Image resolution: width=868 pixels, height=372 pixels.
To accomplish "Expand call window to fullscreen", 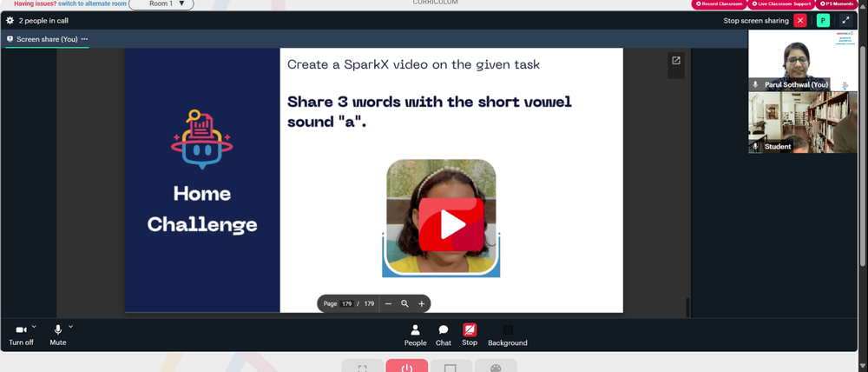I will click(845, 21).
